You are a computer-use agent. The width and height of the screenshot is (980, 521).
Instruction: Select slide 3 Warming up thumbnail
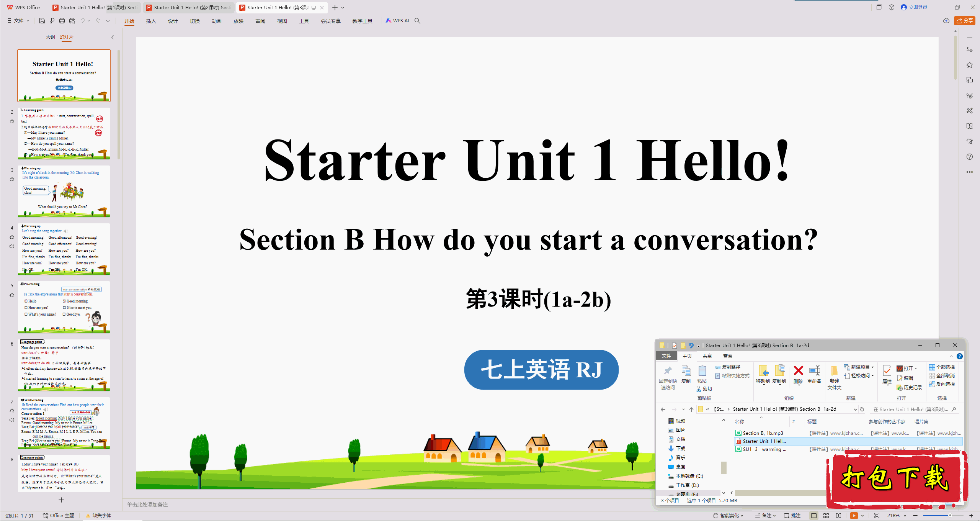pyautogui.click(x=64, y=191)
